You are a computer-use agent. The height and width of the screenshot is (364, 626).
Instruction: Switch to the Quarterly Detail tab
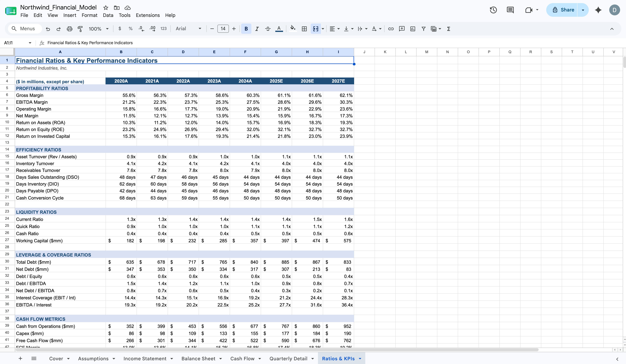pos(288,359)
